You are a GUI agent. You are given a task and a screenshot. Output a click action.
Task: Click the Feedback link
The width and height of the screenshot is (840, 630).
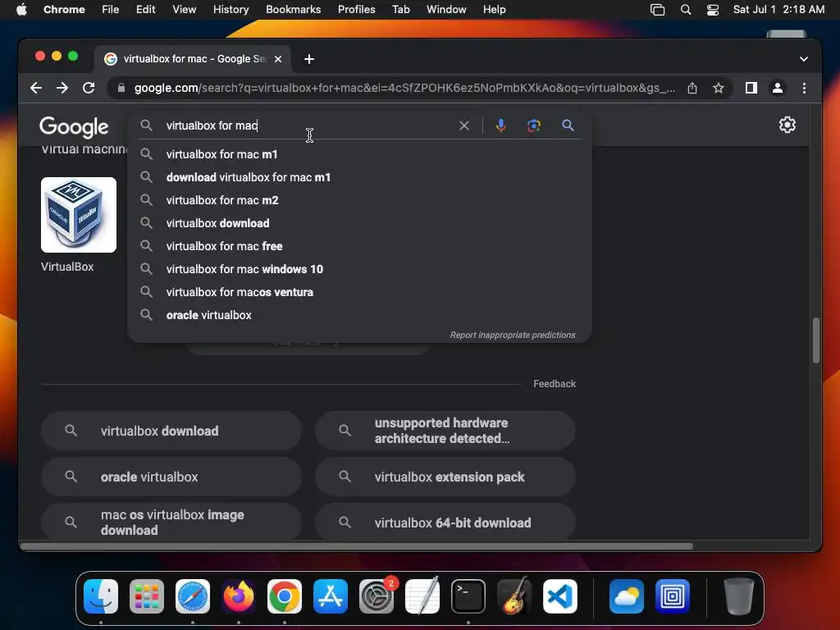point(555,384)
